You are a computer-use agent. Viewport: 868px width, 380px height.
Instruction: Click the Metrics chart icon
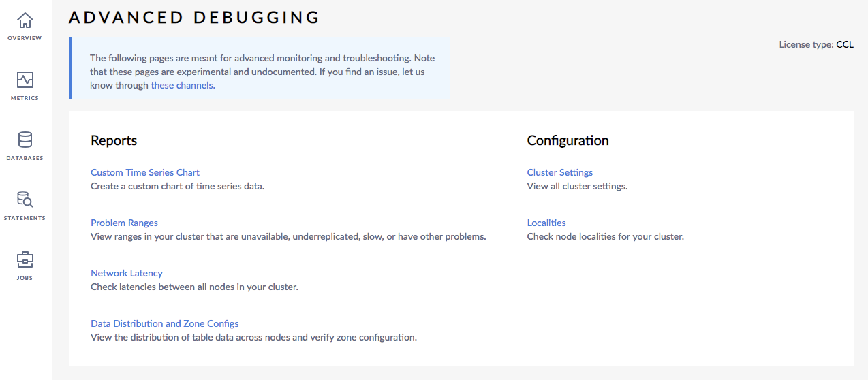pos(25,80)
